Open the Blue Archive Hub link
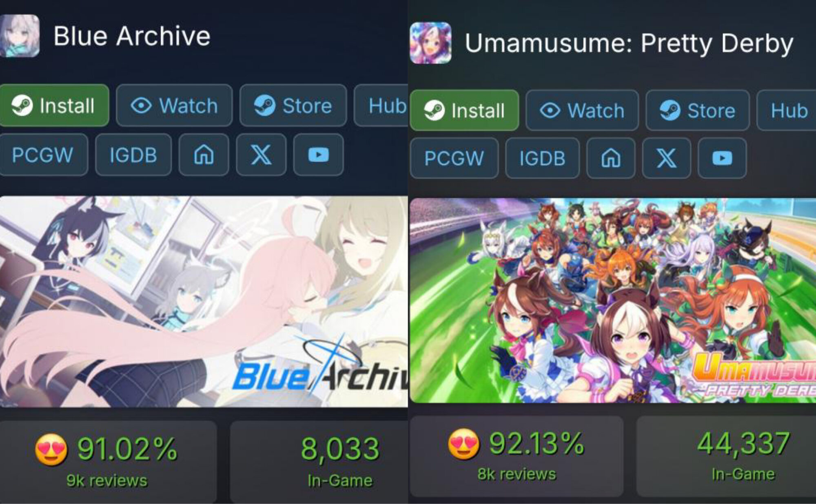Screen dimensions: 816x504 pyautogui.click(x=381, y=105)
